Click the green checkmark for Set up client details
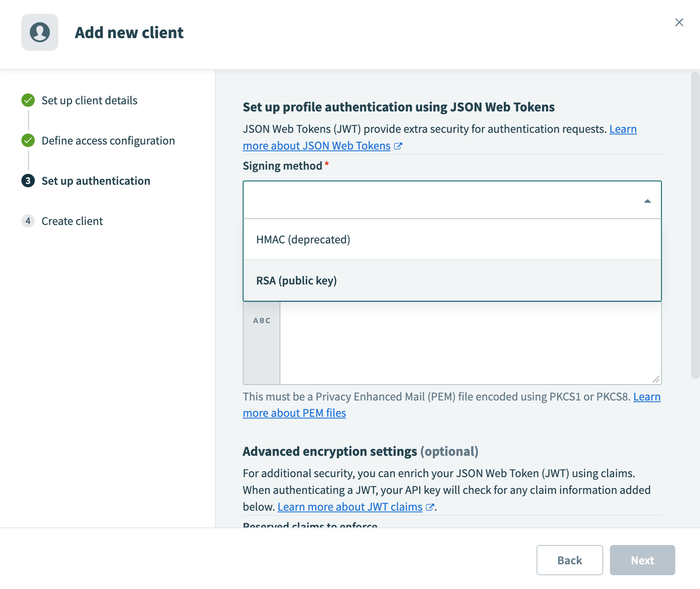 [27, 100]
